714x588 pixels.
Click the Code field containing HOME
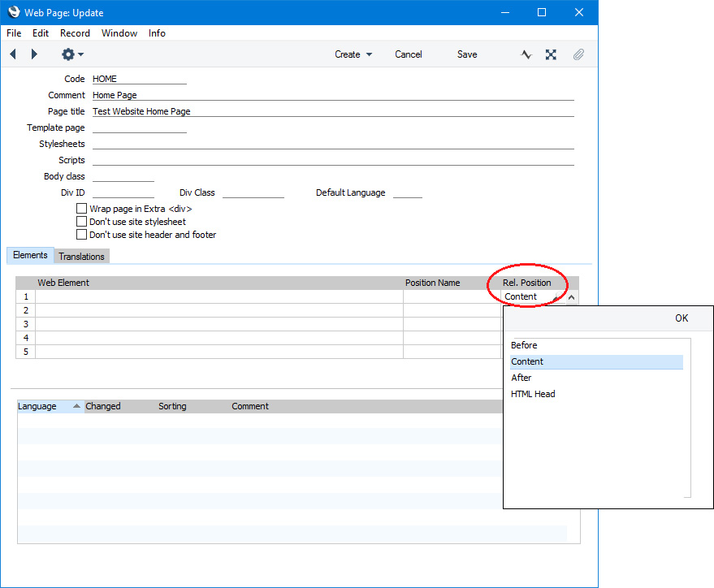(140, 79)
